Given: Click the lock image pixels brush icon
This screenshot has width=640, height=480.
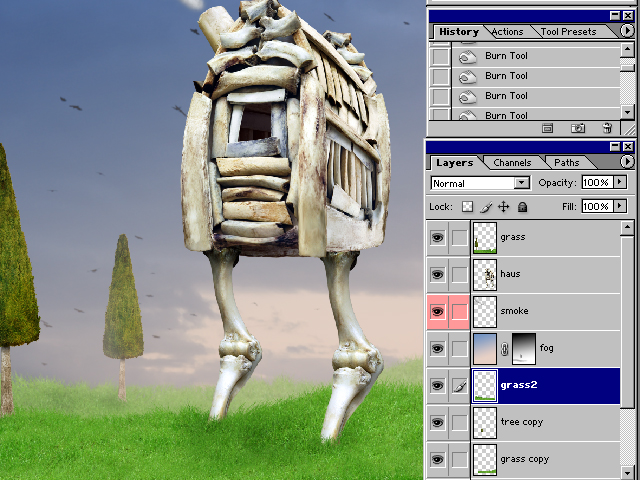Looking at the screenshot, I should coord(485,206).
